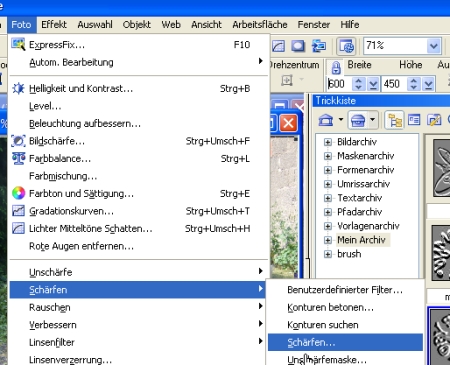
Task: Click the ExpressFix icon in menu
Action: coord(18,44)
